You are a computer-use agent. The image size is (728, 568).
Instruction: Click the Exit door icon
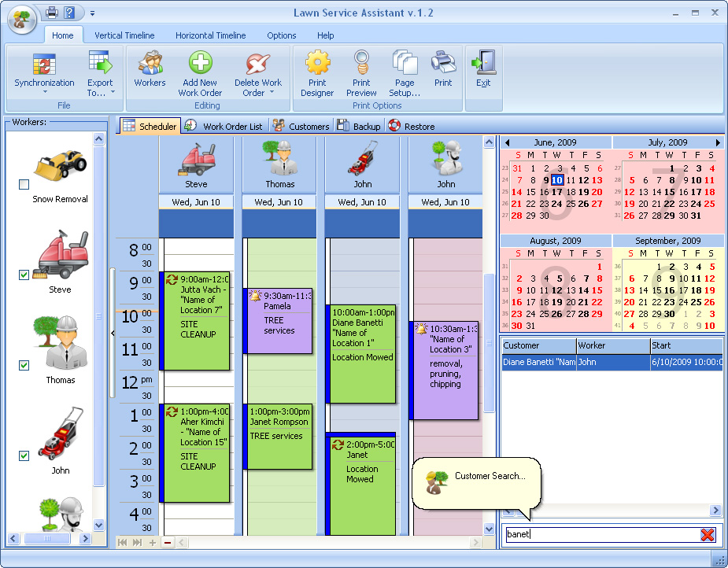[x=482, y=63]
